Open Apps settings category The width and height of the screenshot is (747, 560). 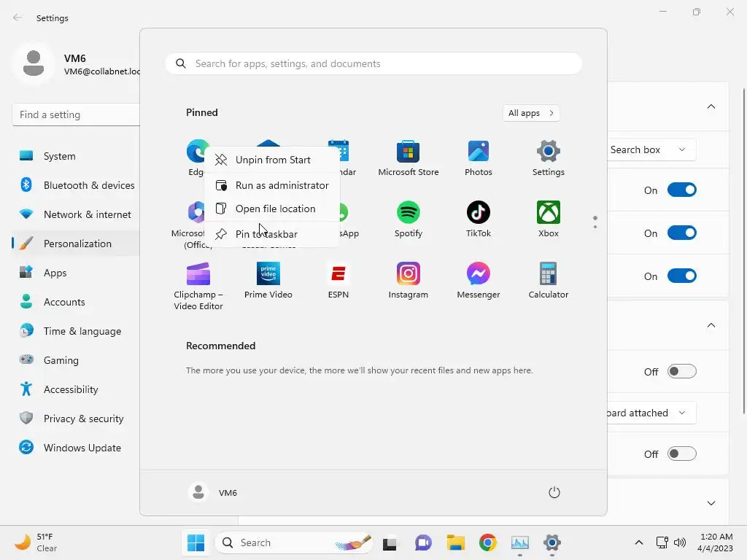(76, 273)
